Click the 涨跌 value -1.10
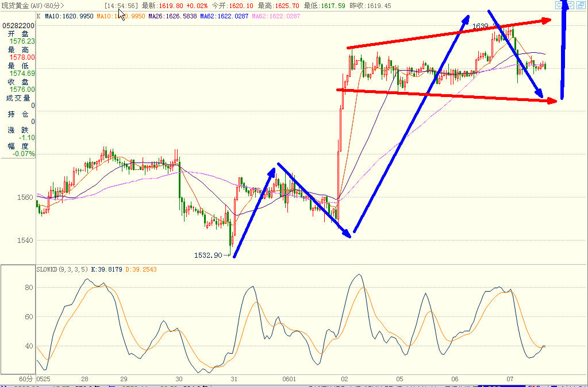 coord(26,138)
